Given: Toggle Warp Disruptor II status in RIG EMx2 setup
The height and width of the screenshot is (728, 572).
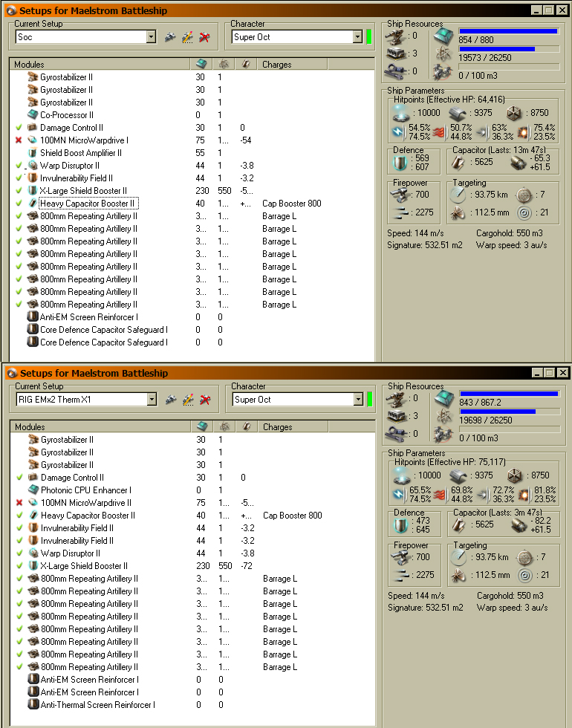Looking at the screenshot, I should (x=19, y=553).
